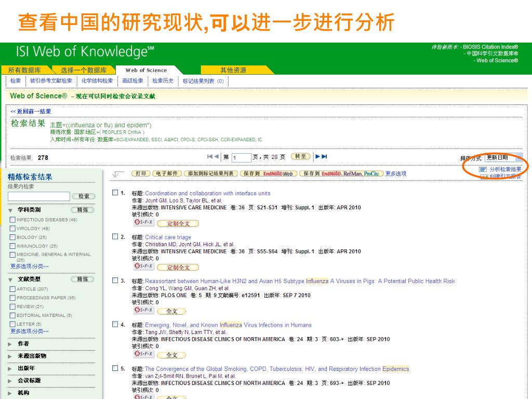Tick the checkbox for record 1
This screenshot has height=399, width=532.
click(115, 193)
